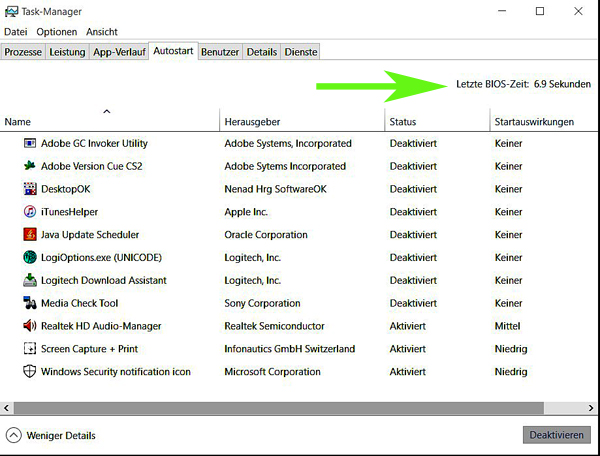The width and height of the screenshot is (600, 456).
Task: Click publisher Realtek Semiconductor
Action: pos(274,326)
